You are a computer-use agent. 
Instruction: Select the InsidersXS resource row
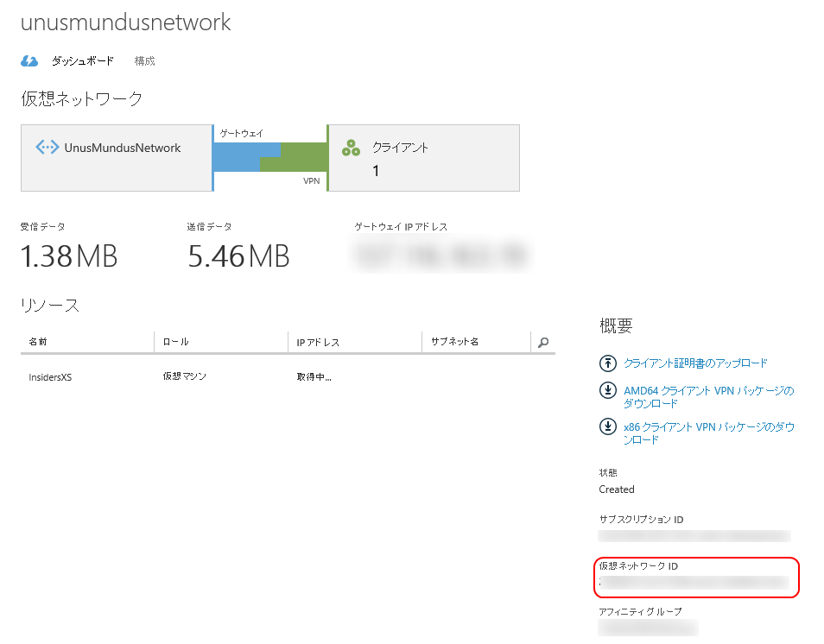(50, 377)
